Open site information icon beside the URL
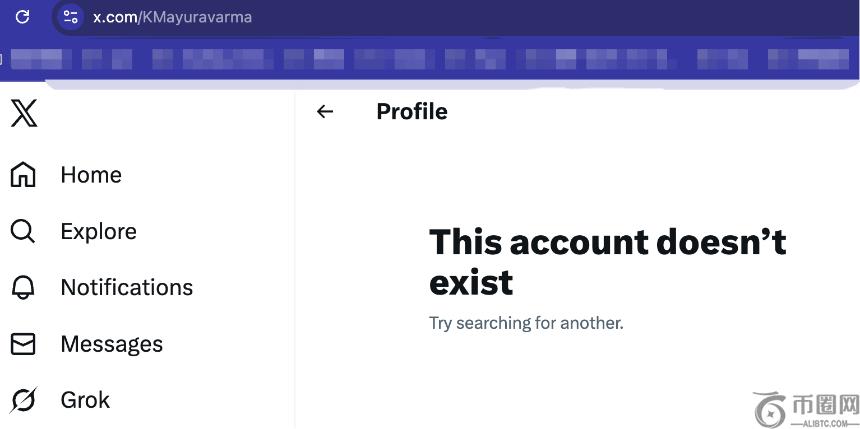This screenshot has height=429, width=860. click(70, 17)
